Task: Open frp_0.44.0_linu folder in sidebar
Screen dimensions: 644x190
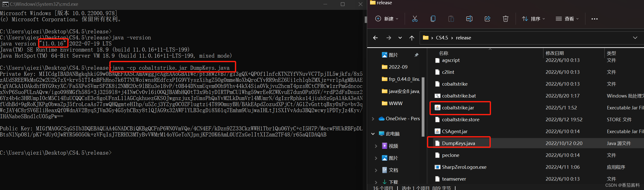Action: click(x=401, y=79)
